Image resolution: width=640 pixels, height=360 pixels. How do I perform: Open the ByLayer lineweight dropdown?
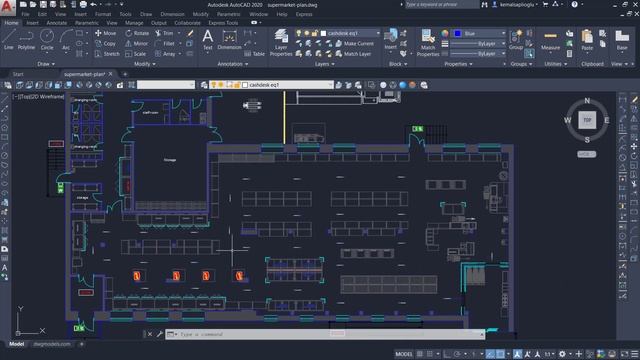pos(478,43)
